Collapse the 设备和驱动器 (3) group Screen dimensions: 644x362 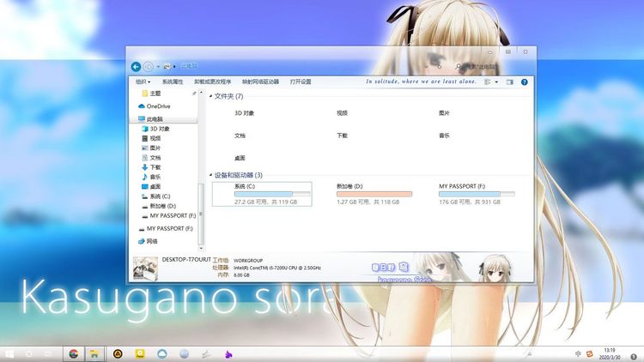coord(210,175)
